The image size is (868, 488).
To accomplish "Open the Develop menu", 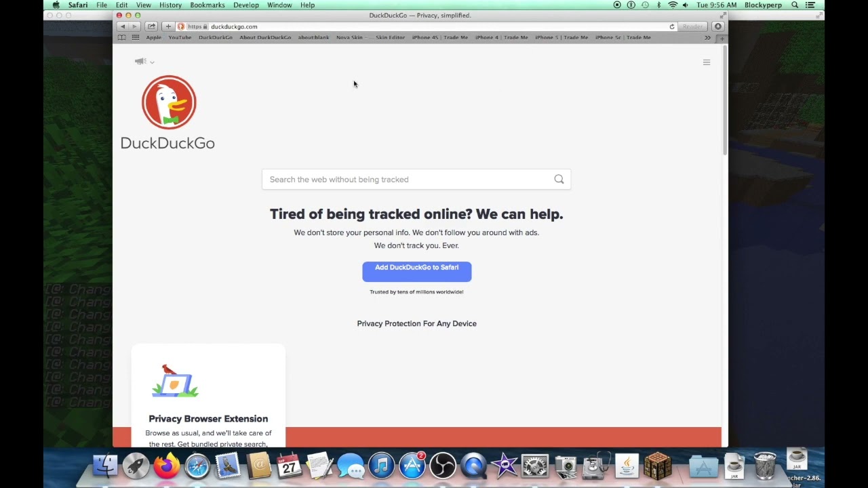I will (246, 5).
